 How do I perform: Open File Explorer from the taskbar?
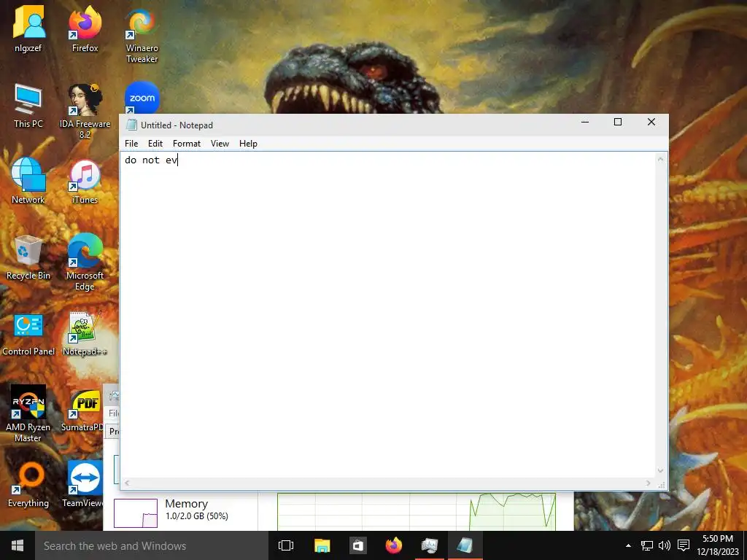[322, 545]
